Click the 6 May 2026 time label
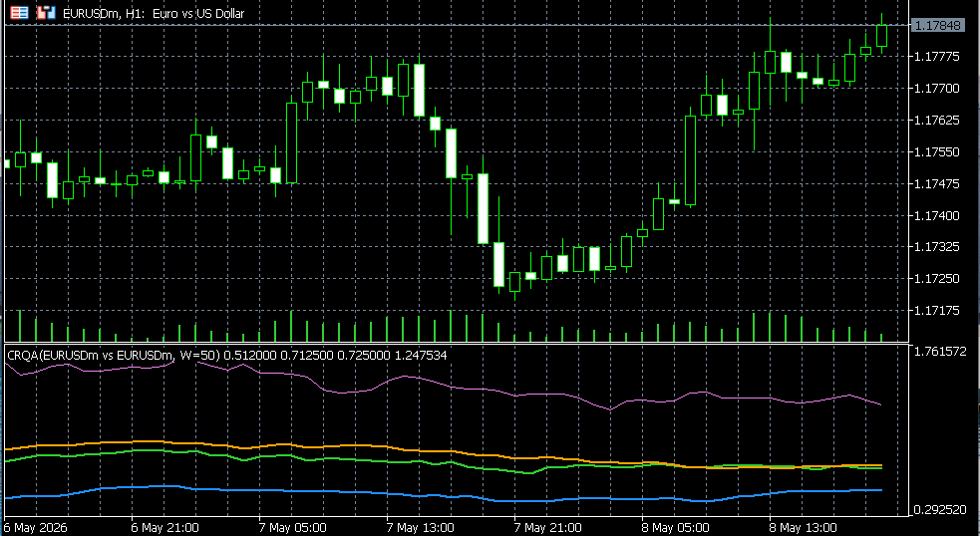980x536 pixels. (36, 528)
